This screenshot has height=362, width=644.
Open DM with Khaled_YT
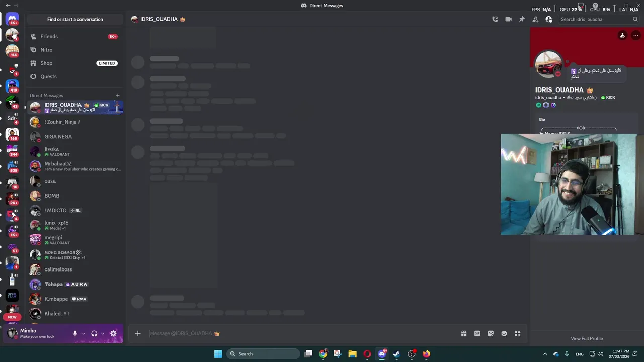(x=74, y=314)
